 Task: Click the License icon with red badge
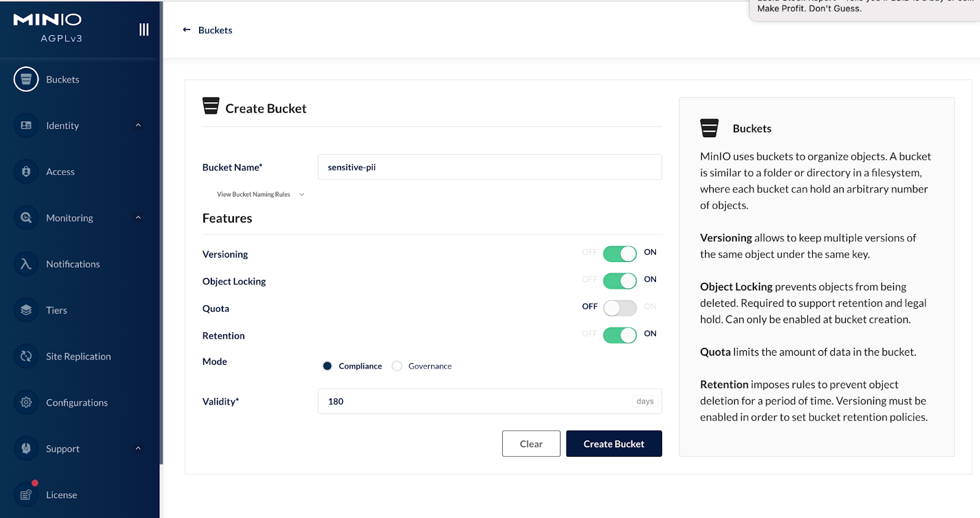26,494
